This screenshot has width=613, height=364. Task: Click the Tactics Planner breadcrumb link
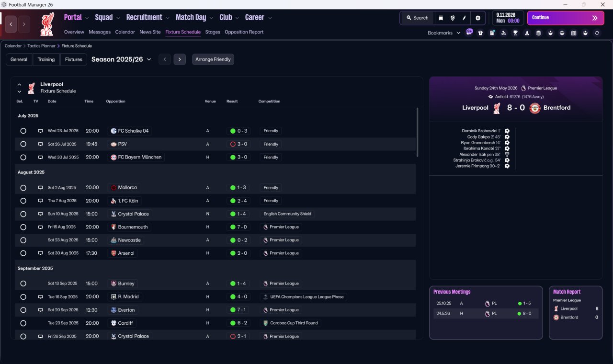click(x=41, y=46)
